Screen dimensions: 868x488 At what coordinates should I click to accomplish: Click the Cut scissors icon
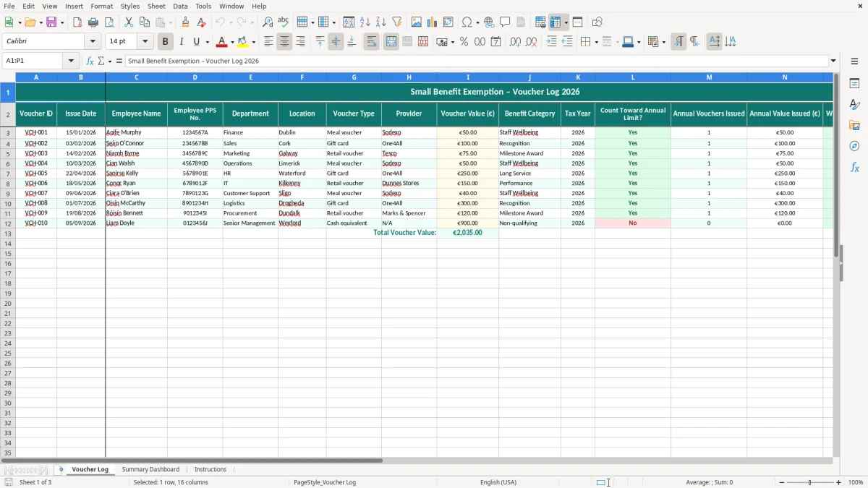coord(129,22)
